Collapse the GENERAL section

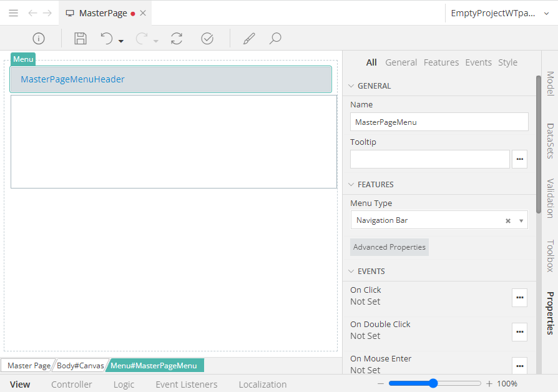[351, 86]
